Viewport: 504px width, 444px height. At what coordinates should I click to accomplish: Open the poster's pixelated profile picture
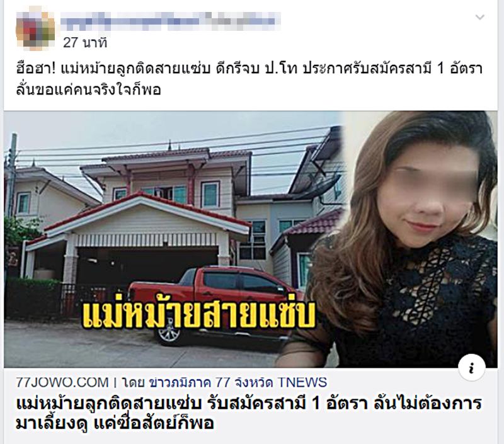36,31
